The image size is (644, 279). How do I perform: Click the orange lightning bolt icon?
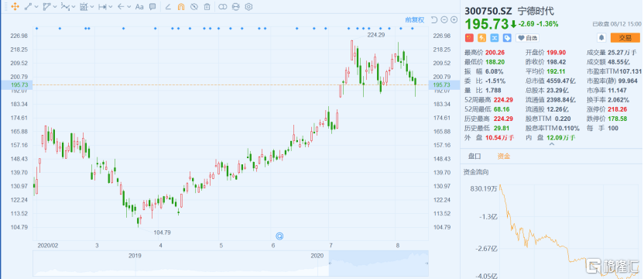481,38
